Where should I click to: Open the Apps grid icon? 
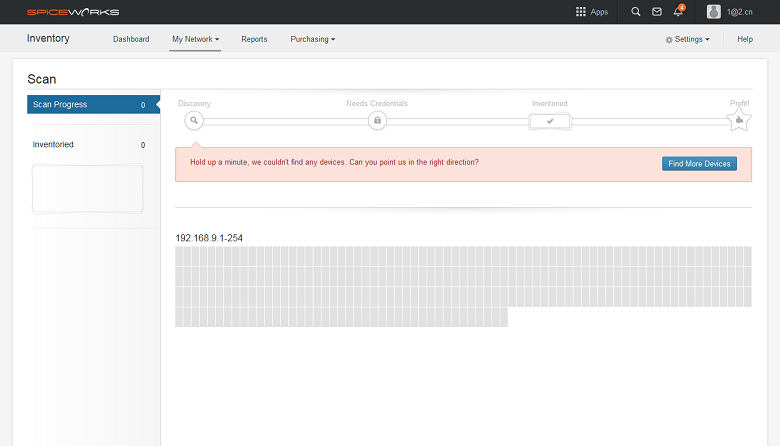coord(581,11)
